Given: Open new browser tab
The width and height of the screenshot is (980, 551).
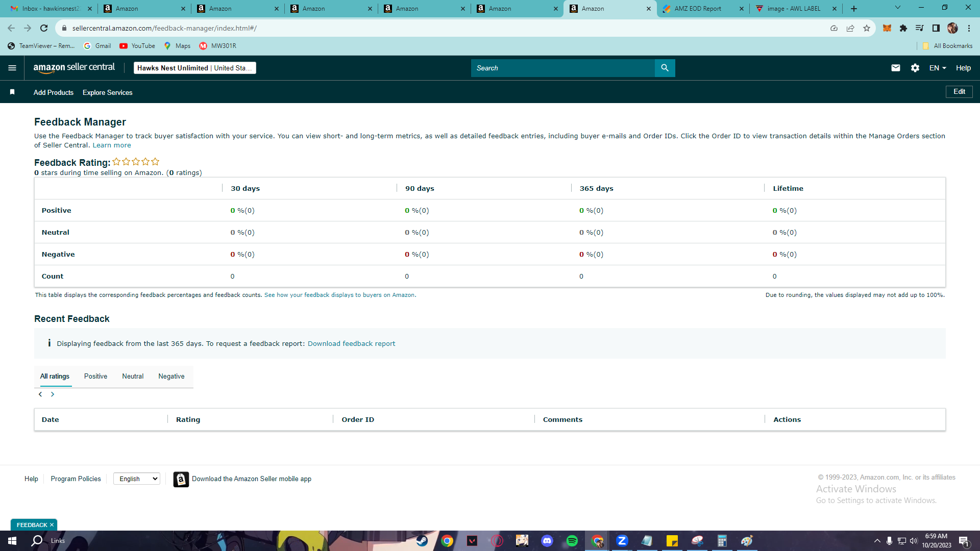Looking at the screenshot, I should [854, 9].
